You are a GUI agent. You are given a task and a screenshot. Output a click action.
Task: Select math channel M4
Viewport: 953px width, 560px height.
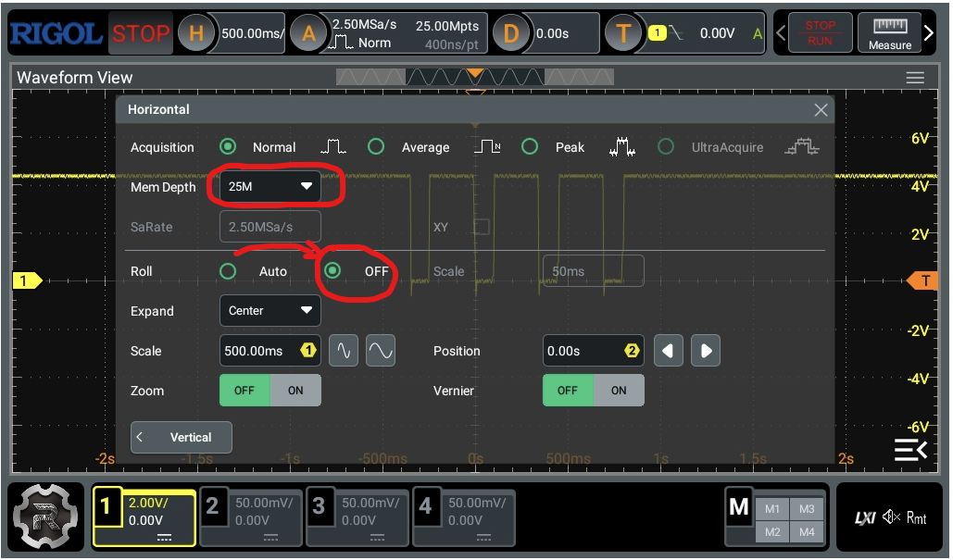coord(807,532)
